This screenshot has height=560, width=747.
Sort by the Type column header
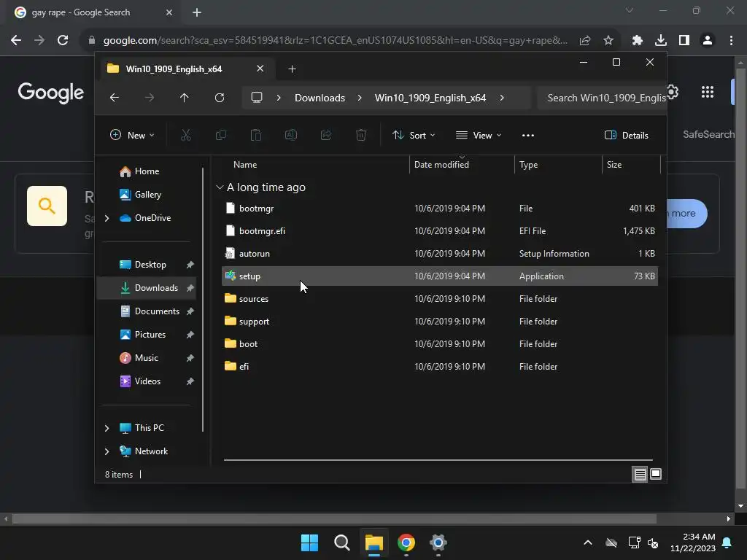[x=558, y=165]
